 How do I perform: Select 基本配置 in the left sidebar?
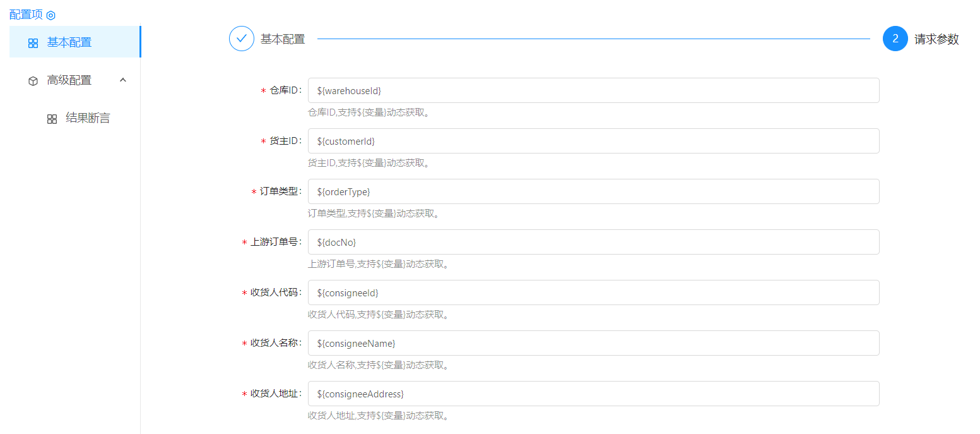(x=69, y=42)
